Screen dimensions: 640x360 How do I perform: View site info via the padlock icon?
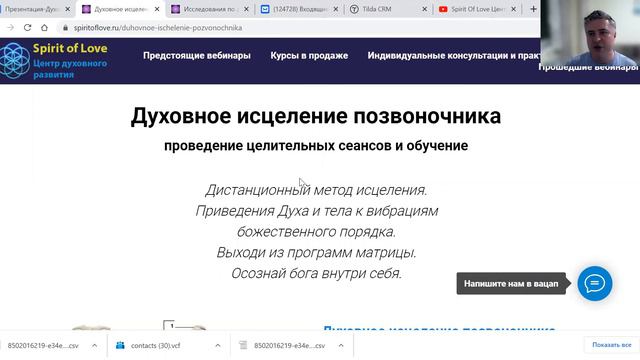point(65,28)
